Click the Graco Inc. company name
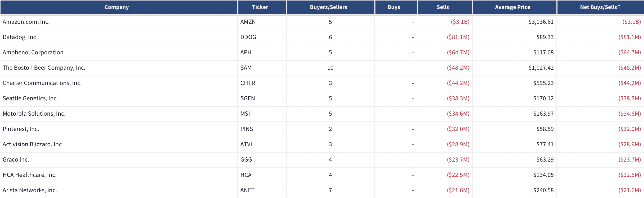This screenshot has width=644, height=198. tap(16, 160)
